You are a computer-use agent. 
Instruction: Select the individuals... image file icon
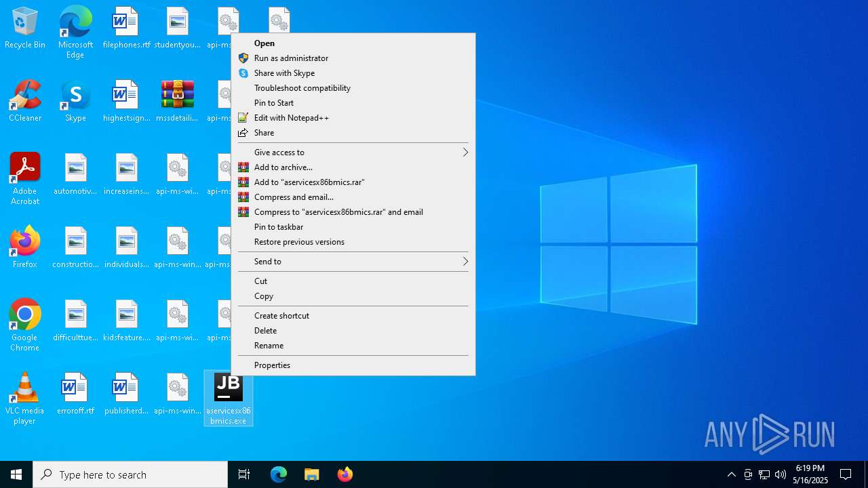pyautogui.click(x=127, y=248)
